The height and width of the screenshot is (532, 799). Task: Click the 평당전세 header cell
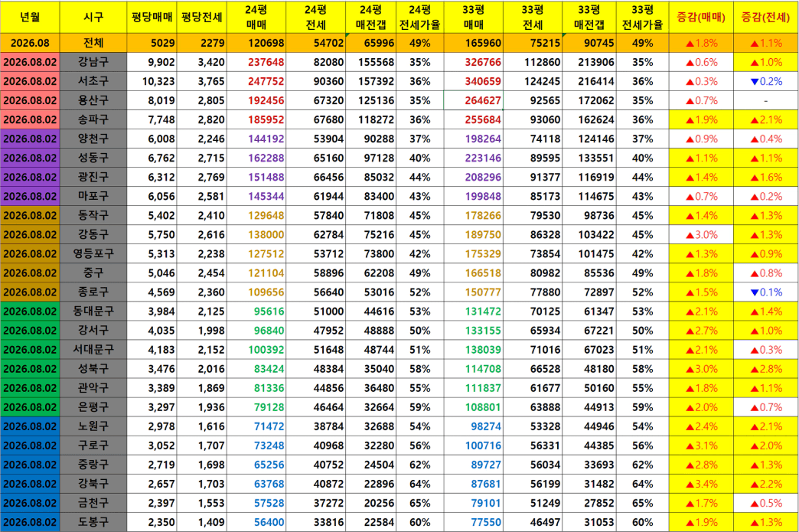[x=202, y=18]
